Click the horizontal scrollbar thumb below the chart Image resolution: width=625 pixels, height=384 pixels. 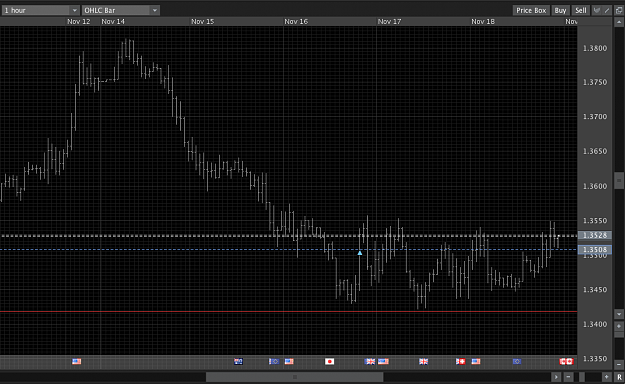pyautogui.click(x=295, y=377)
